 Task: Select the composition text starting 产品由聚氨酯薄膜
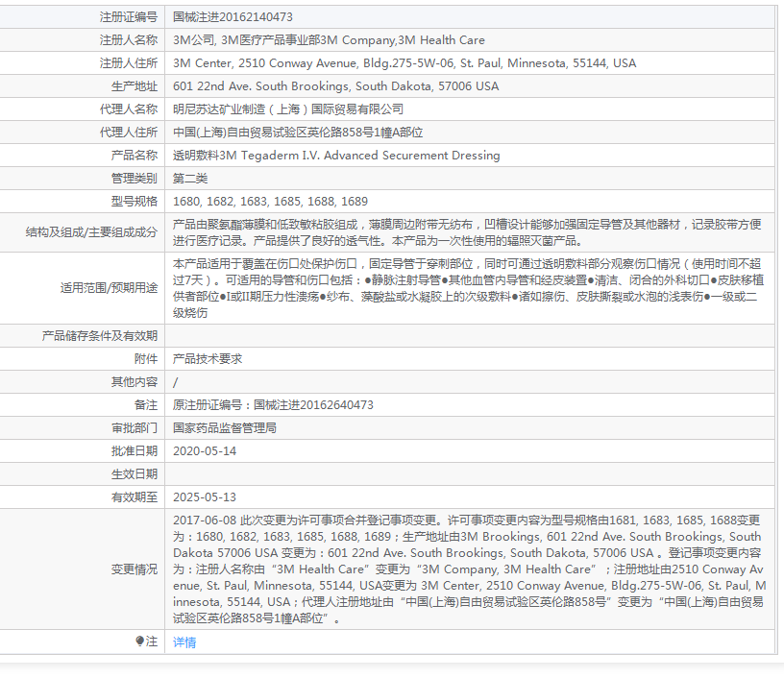pos(467,232)
